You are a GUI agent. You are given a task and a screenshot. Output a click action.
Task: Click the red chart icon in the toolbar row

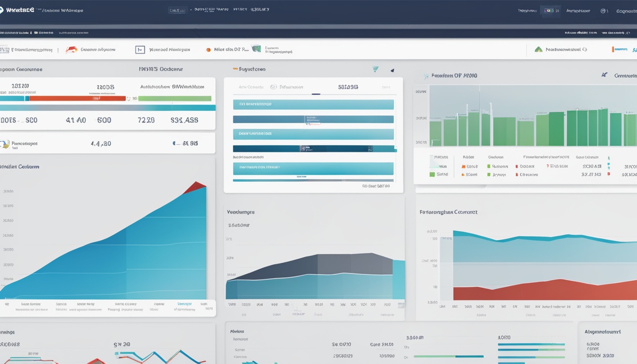(x=71, y=49)
